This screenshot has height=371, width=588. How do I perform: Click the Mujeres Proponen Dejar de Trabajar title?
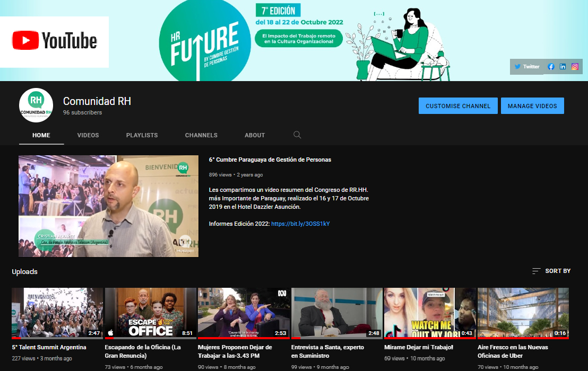(235, 351)
